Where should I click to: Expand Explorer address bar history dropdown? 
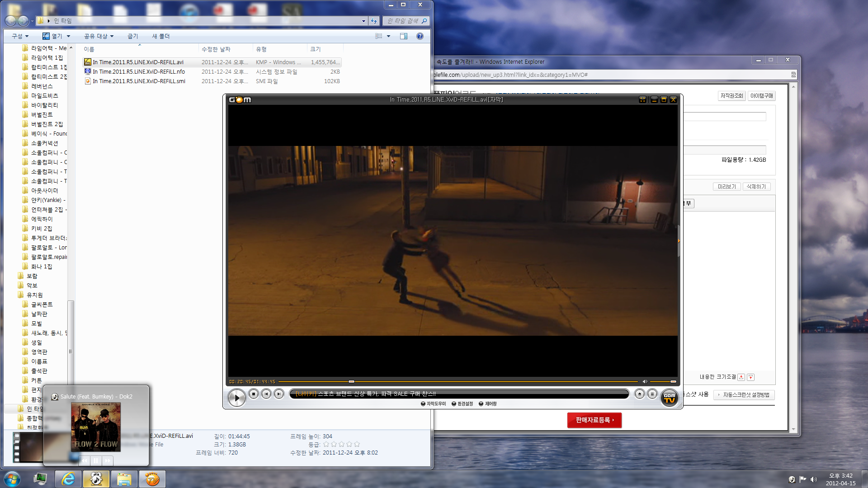363,21
